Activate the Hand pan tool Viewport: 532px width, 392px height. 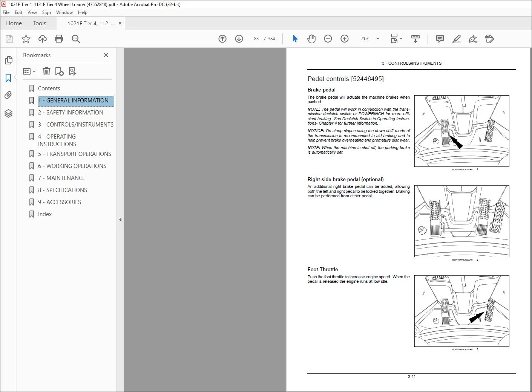pos(311,39)
